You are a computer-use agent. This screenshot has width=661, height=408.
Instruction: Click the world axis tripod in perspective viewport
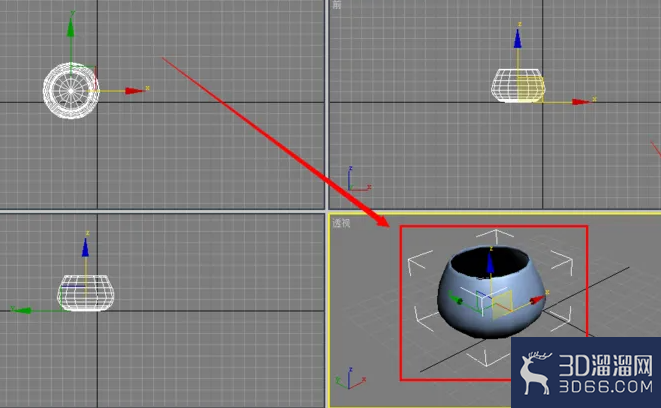click(x=350, y=378)
